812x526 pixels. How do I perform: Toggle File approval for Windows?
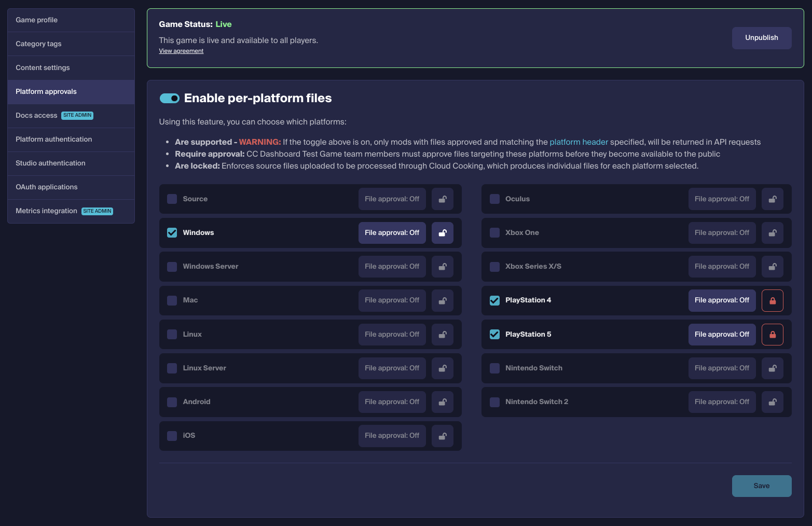click(x=392, y=233)
